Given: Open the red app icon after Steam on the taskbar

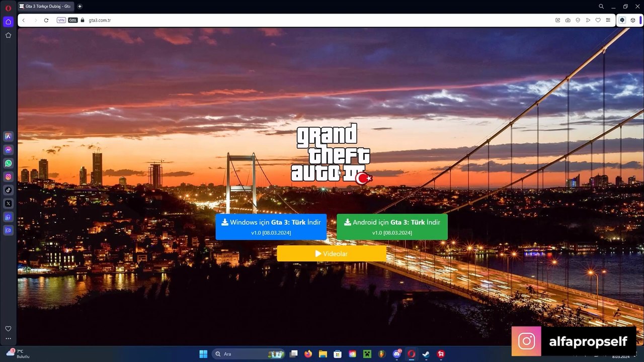Looking at the screenshot, I should [x=441, y=354].
